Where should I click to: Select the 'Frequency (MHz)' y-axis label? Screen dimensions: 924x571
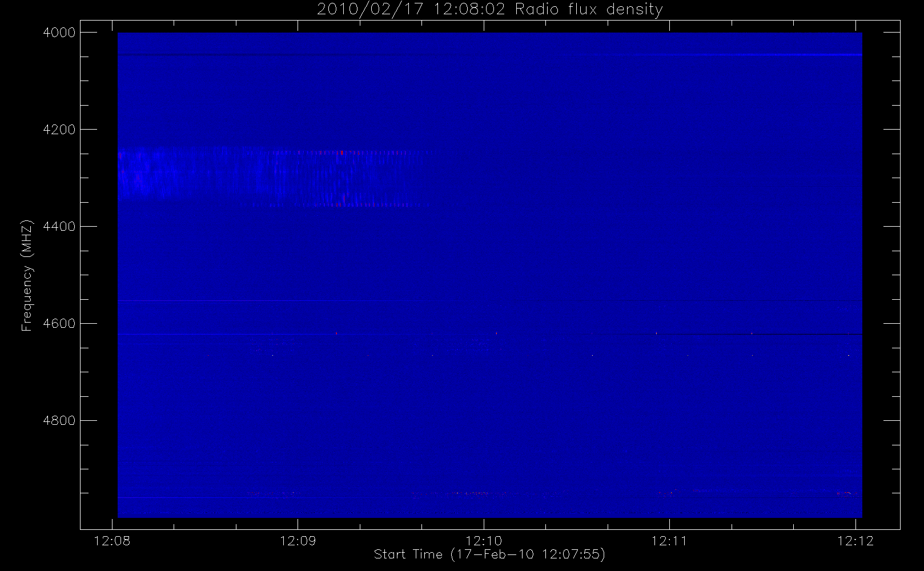(x=27, y=275)
